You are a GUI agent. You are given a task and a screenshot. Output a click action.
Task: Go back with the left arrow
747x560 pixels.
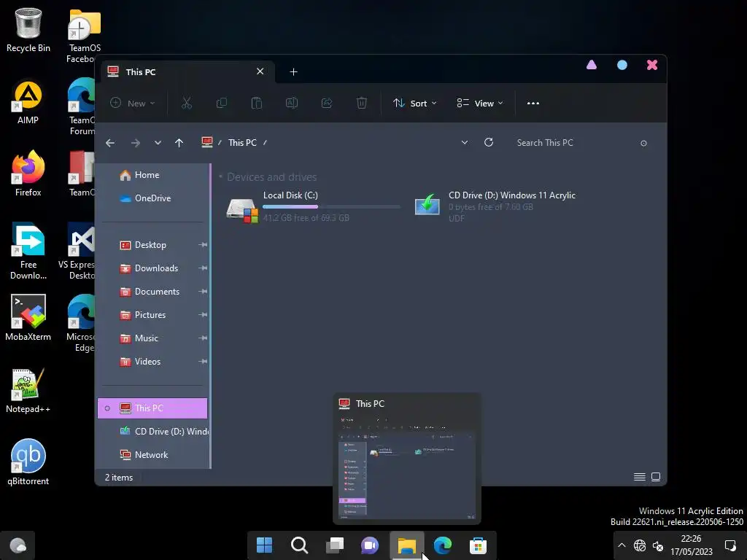110,143
